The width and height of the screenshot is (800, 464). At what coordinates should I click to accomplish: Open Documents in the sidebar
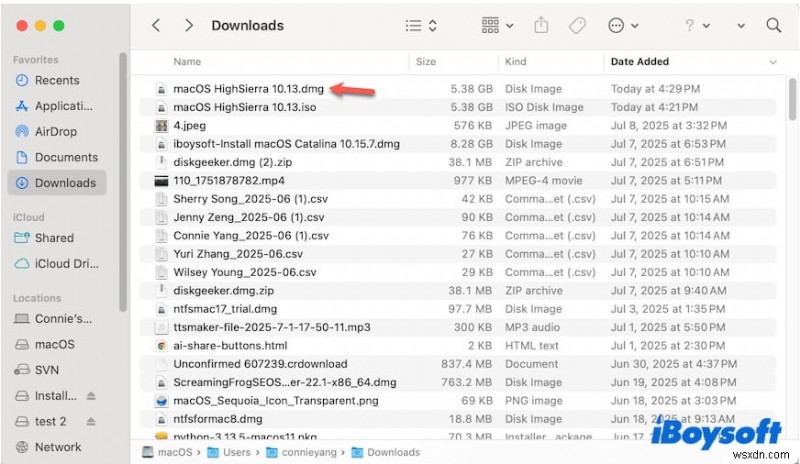point(57,157)
